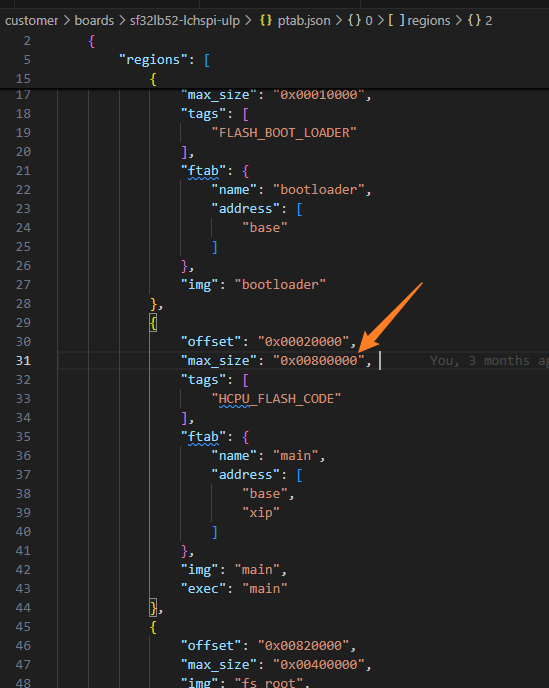Click the "You, 3 months ago" blame annotation
Screen dimensions: 549x688
click(489, 361)
